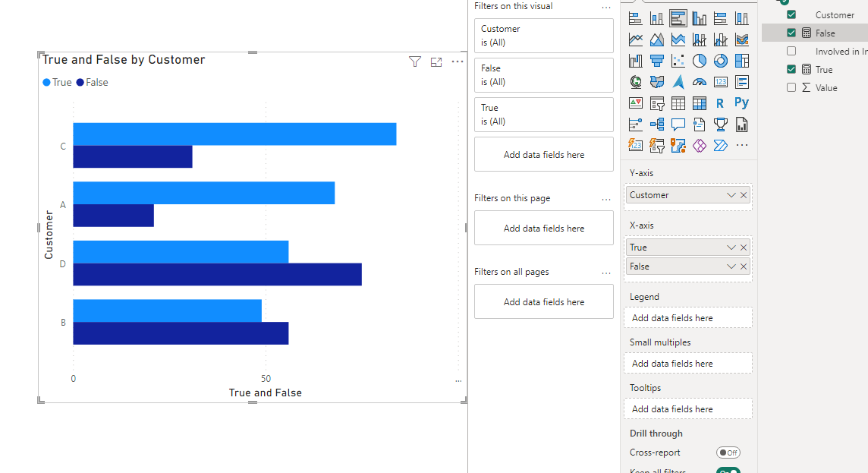This screenshot has height=473, width=868.
Task: Choose the Card (123) visual
Action: click(720, 82)
